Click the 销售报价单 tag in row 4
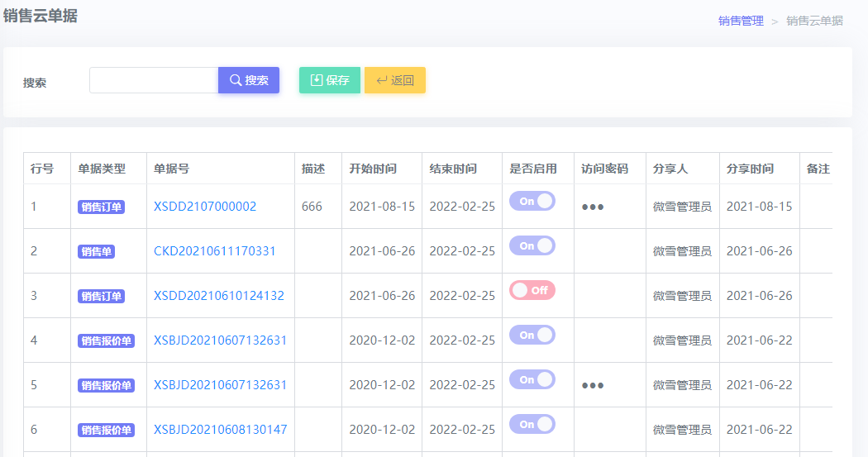This screenshot has width=868, height=457. [107, 340]
